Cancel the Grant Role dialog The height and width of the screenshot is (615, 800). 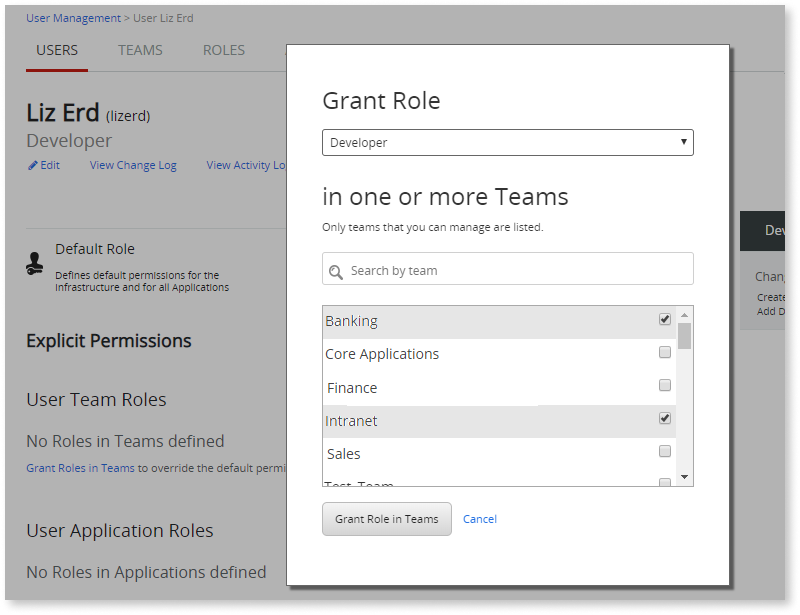479,518
